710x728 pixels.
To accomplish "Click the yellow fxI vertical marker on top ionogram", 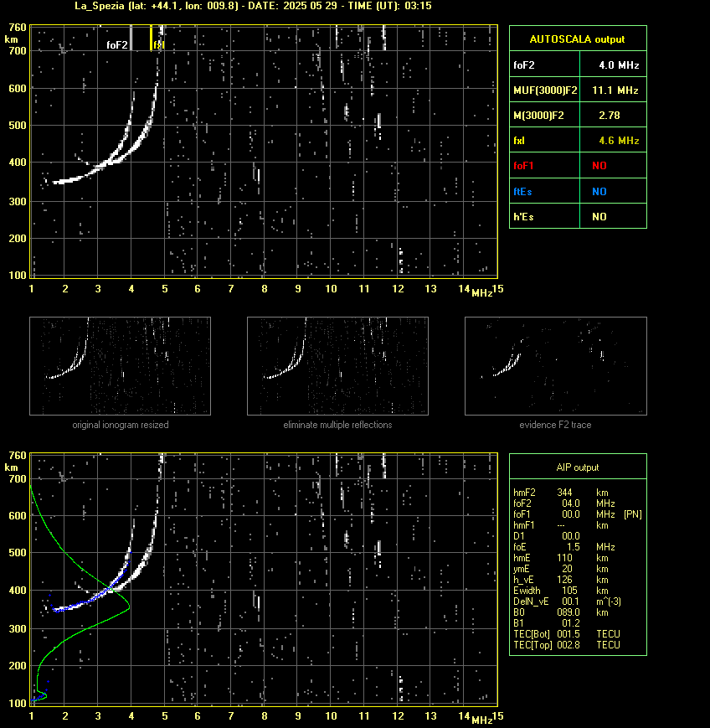I will [x=152, y=38].
